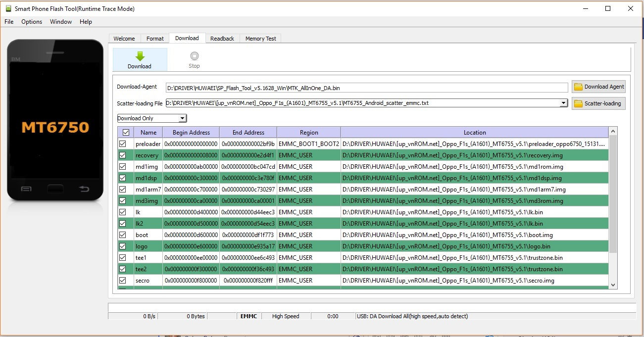Click the partition table scroll up arrow
644x337 pixels.
click(x=614, y=131)
